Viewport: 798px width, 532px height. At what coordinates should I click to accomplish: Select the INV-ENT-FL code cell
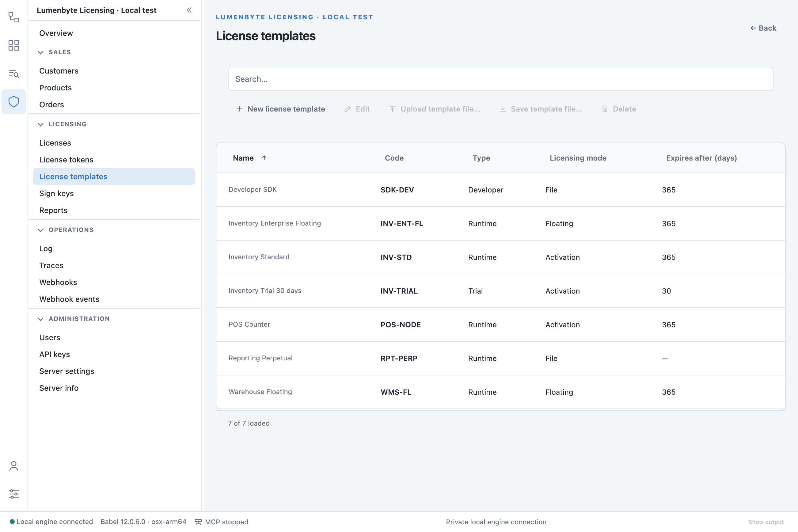pyautogui.click(x=402, y=224)
